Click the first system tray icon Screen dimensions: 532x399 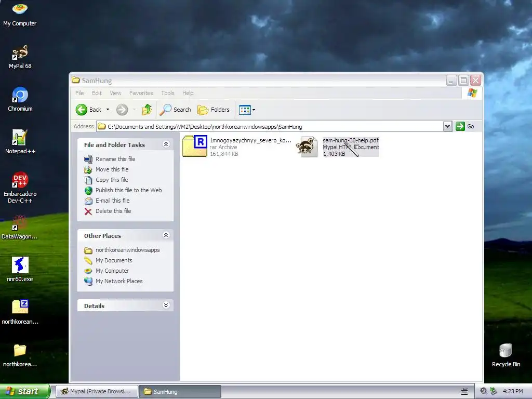pyautogui.click(x=483, y=391)
